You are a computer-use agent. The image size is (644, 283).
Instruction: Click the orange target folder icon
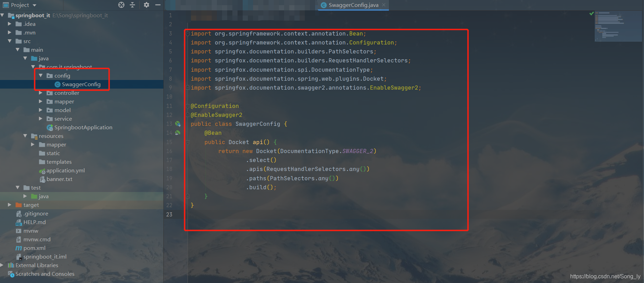click(x=19, y=205)
